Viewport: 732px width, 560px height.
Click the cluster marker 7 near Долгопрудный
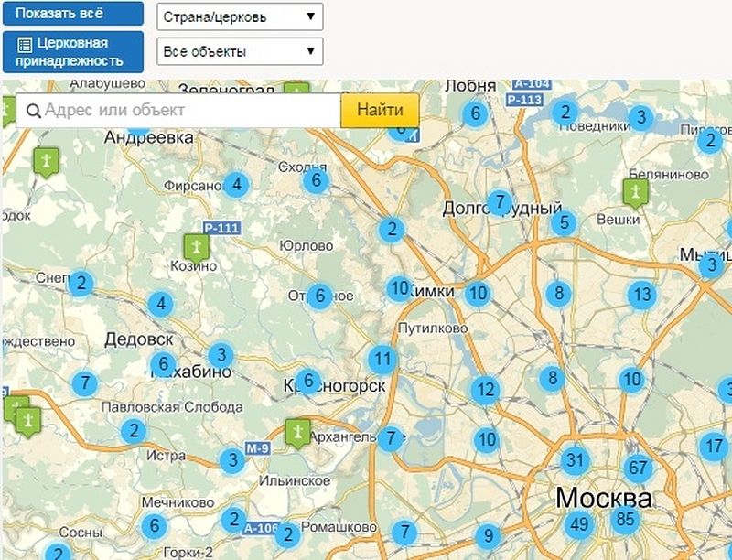tap(498, 201)
